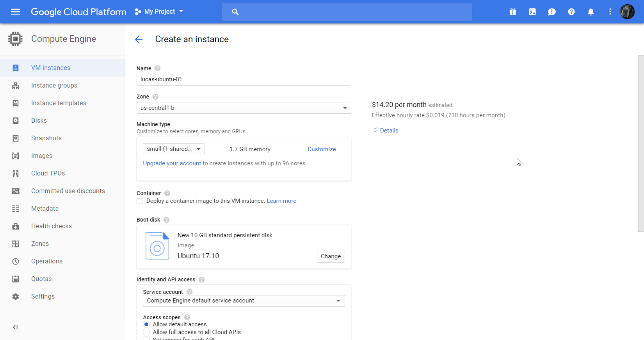Click the VM instances sidebar icon

pos(16,68)
